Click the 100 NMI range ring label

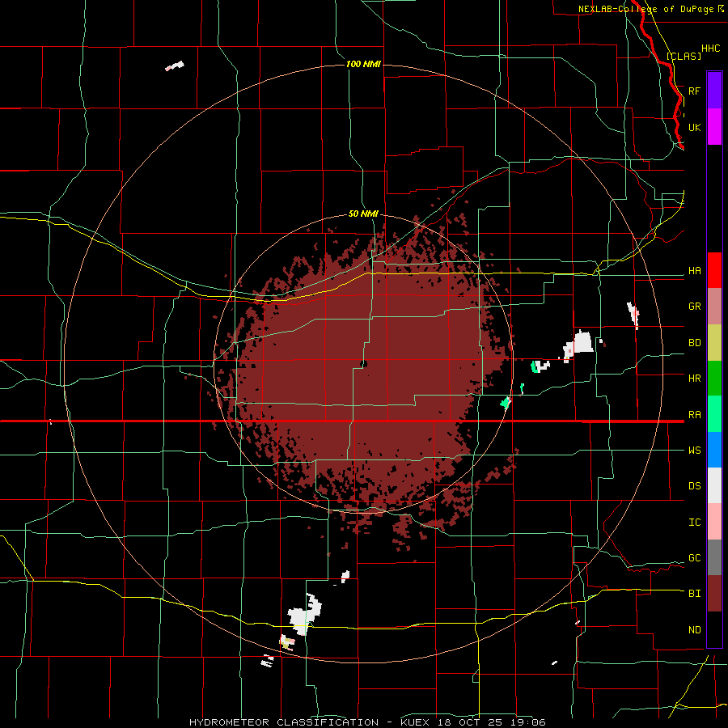tap(363, 64)
